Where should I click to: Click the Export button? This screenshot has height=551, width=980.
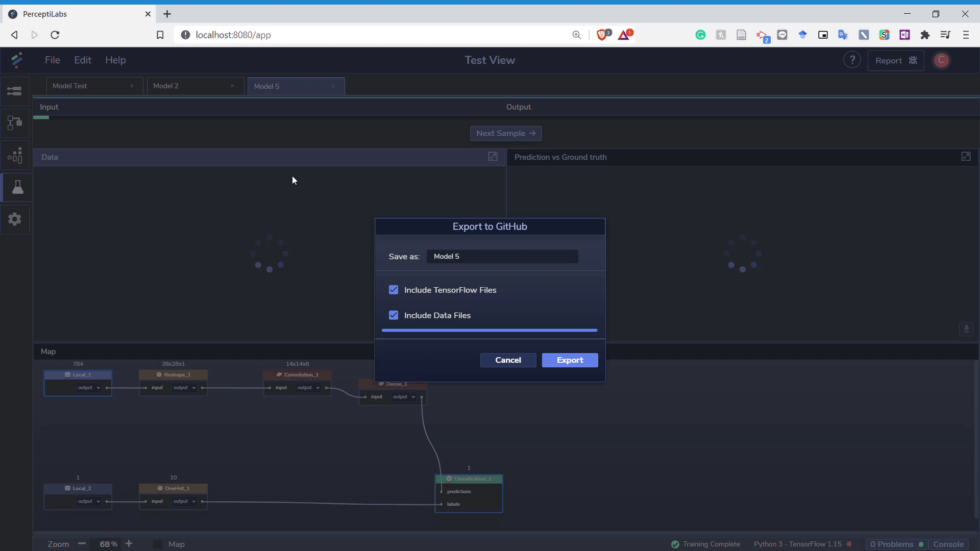570,360
